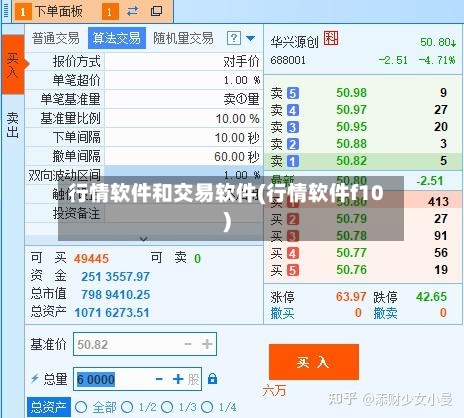Open the question mark help icon
The image size is (464, 418).
(234, 38)
